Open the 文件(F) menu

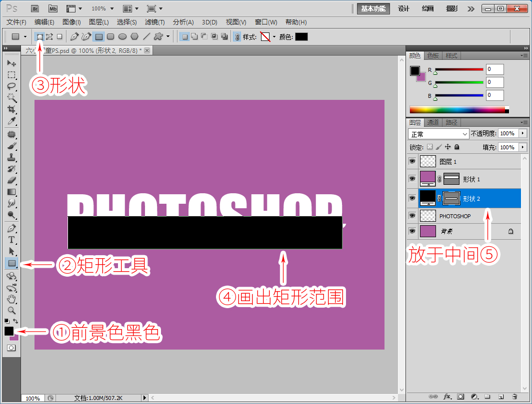tap(16, 22)
